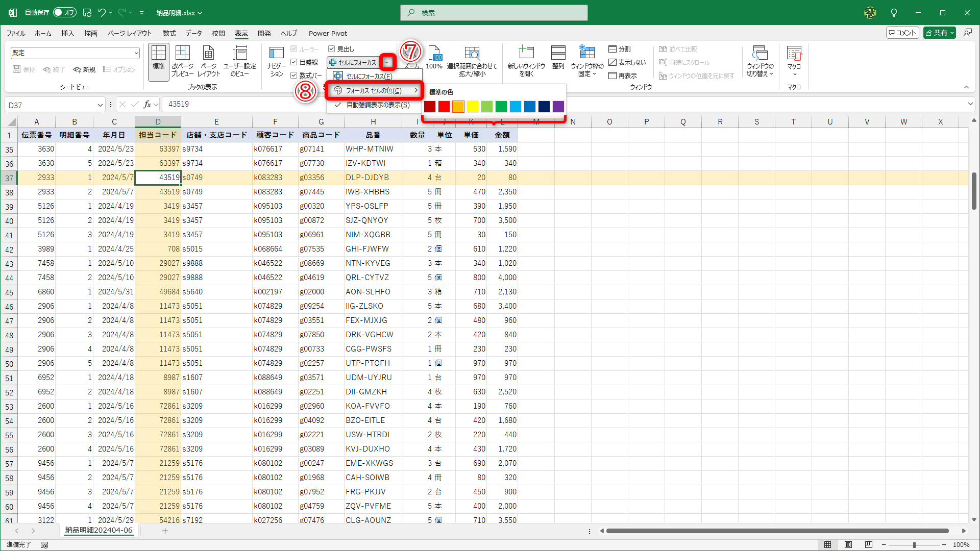This screenshot has height=551, width=980.
Task: Uncheck the Headings checkbox
Action: tap(332, 49)
